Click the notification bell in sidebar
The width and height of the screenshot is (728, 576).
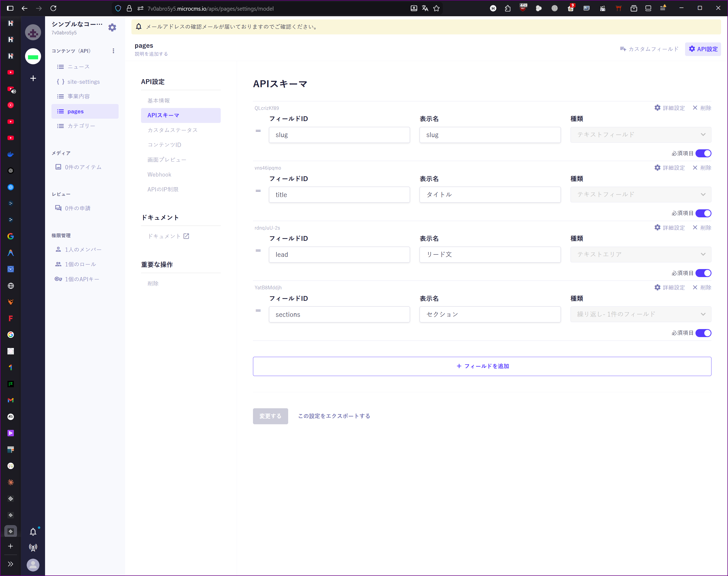33,532
